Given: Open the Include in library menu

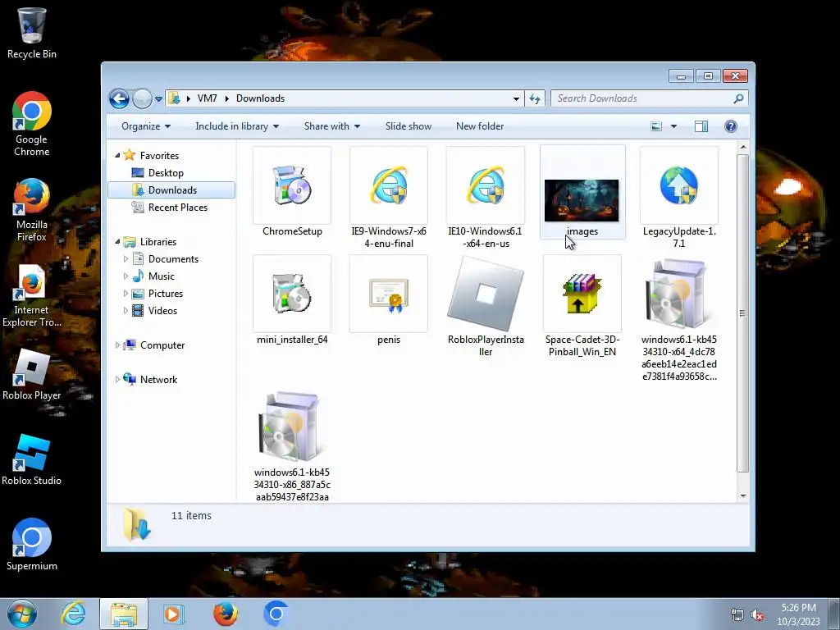Looking at the screenshot, I should coord(237,126).
